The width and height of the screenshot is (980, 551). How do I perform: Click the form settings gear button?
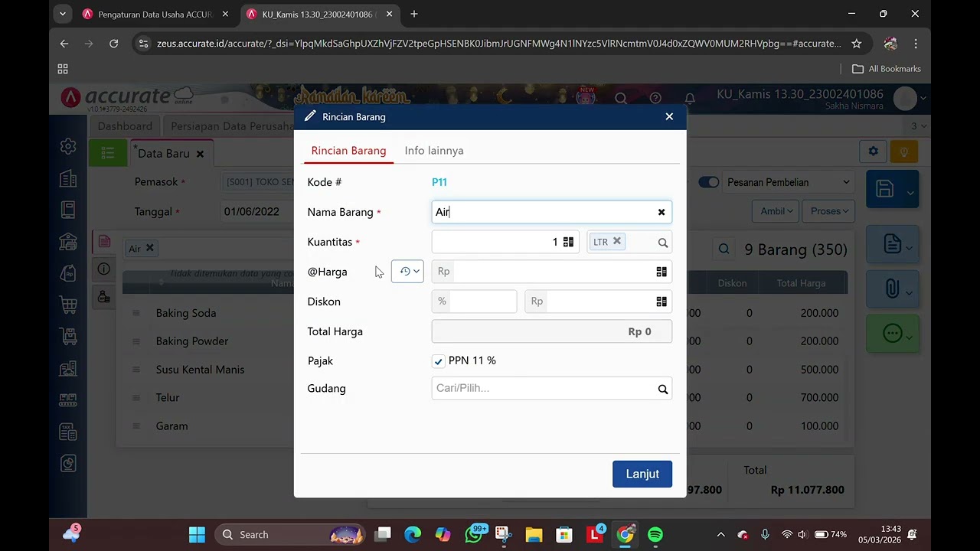point(873,152)
